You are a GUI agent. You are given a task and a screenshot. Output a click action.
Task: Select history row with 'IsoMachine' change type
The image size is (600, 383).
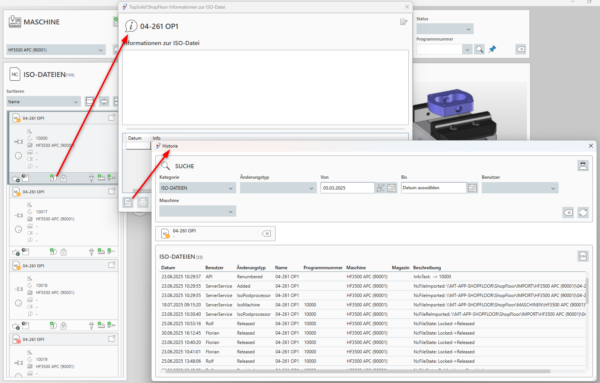pos(372,305)
